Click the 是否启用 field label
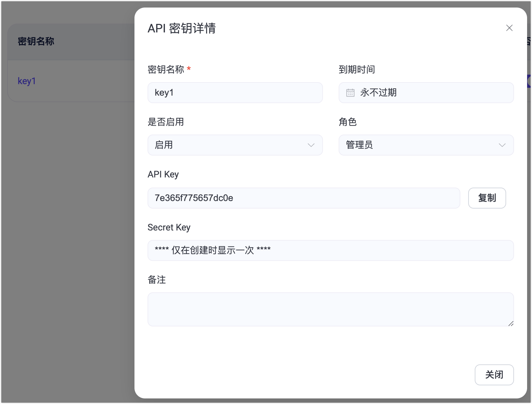Screen dimensions: 532x404 point(166,122)
